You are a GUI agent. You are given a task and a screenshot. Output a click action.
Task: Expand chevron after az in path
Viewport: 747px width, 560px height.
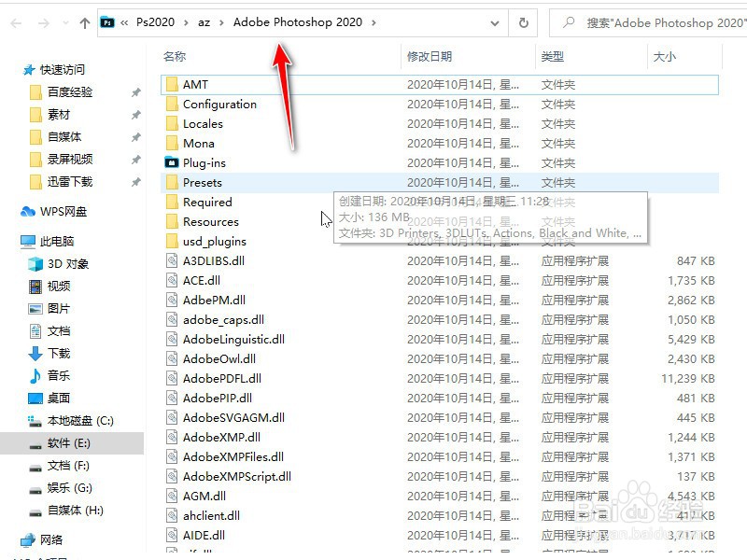(221, 22)
